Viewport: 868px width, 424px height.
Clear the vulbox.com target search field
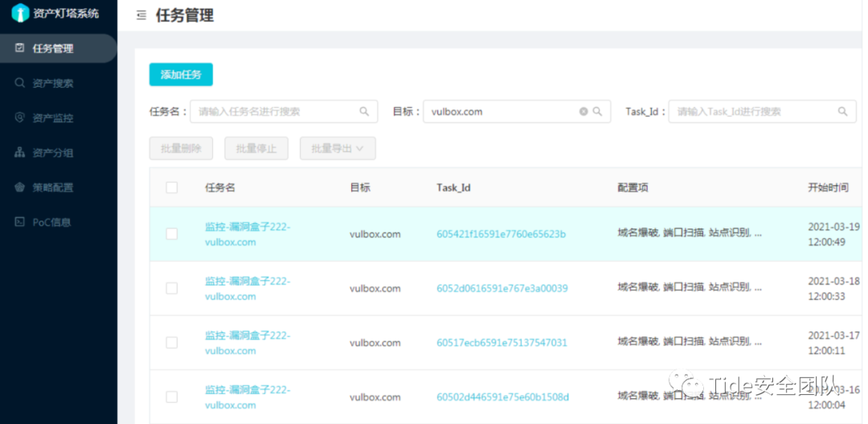(x=583, y=112)
